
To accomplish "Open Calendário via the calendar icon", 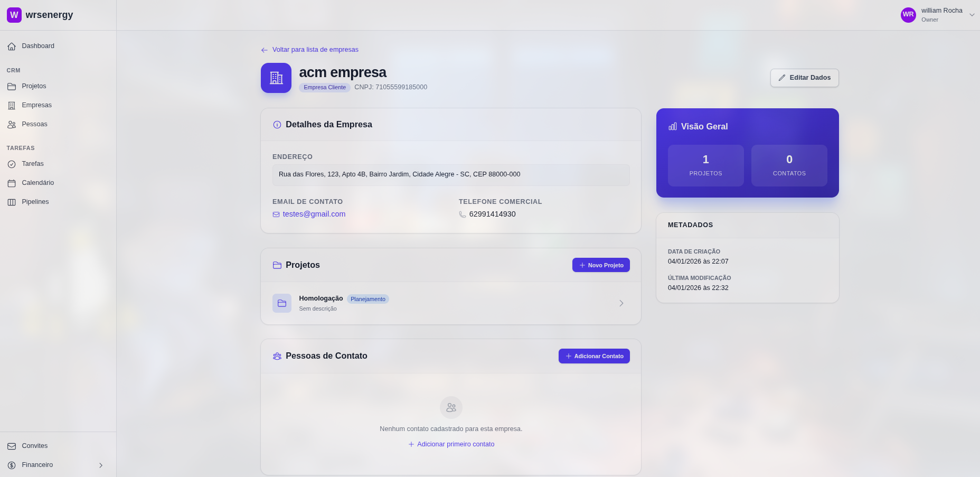I will click(12, 183).
